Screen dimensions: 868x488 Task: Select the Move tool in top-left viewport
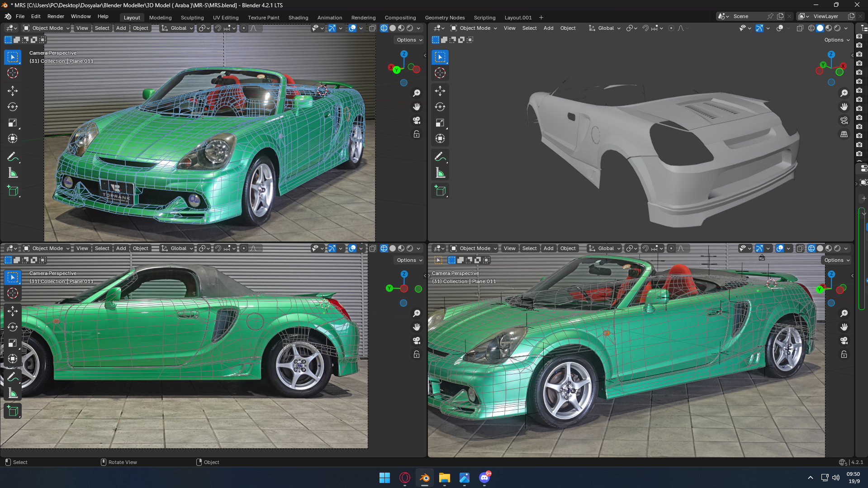tap(13, 91)
